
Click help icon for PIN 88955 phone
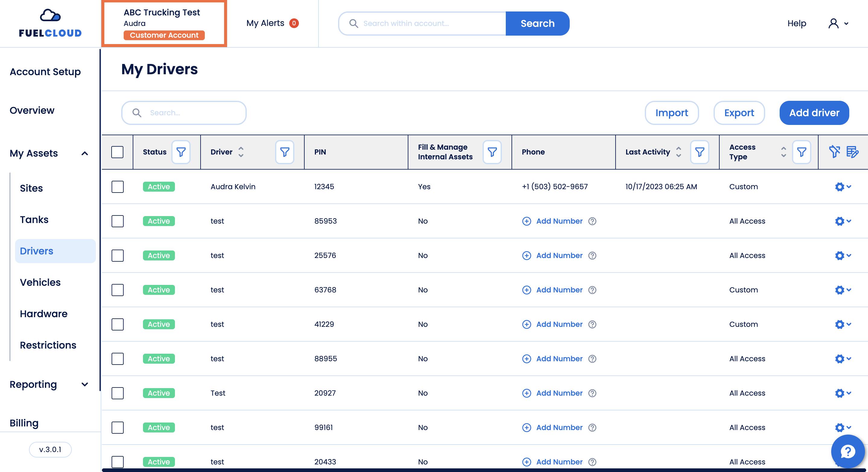pyautogui.click(x=592, y=359)
